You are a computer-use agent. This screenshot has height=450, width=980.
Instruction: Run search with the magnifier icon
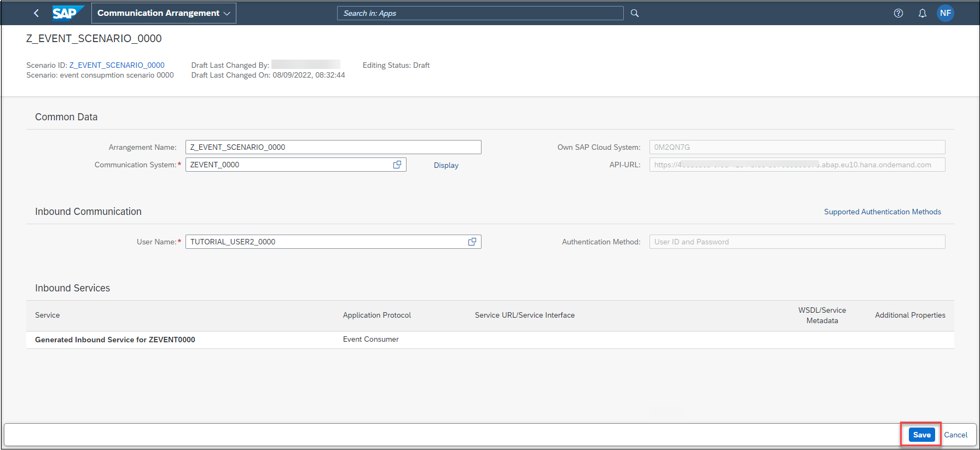(635, 13)
